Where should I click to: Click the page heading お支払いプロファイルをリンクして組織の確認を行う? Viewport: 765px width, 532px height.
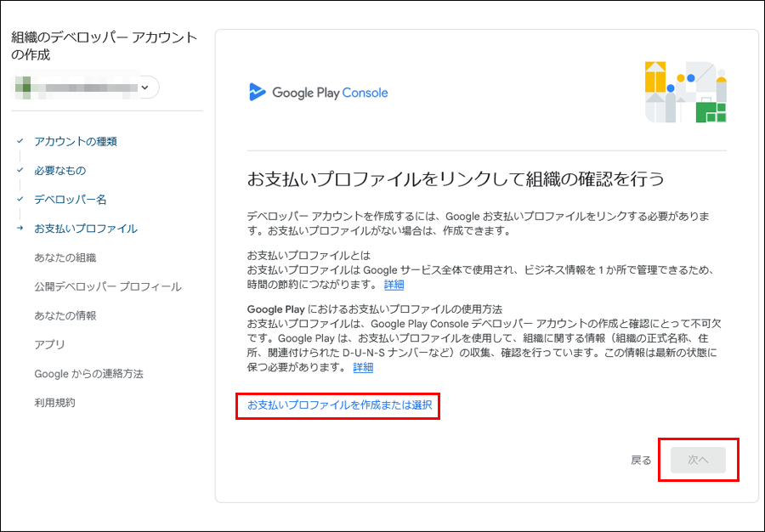tap(456, 179)
